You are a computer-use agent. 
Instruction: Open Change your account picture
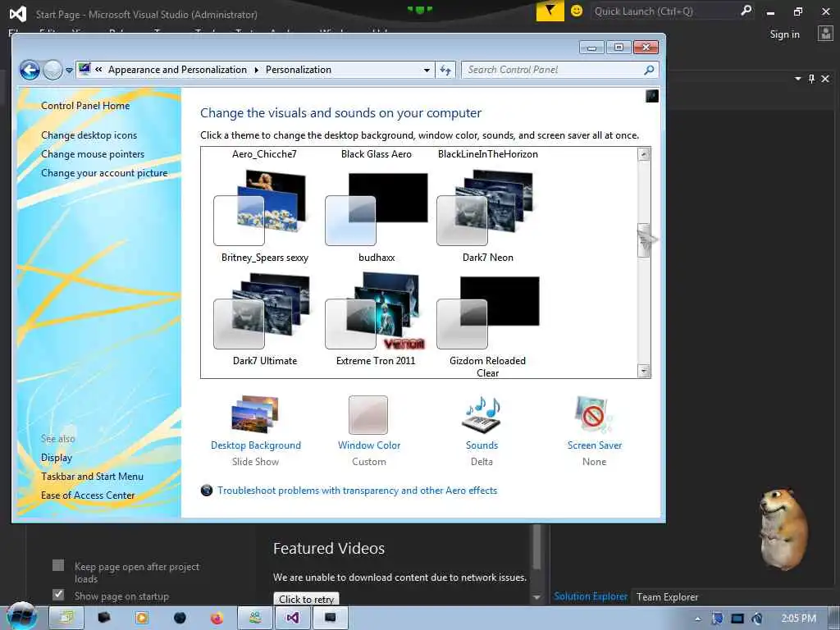click(104, 173)
